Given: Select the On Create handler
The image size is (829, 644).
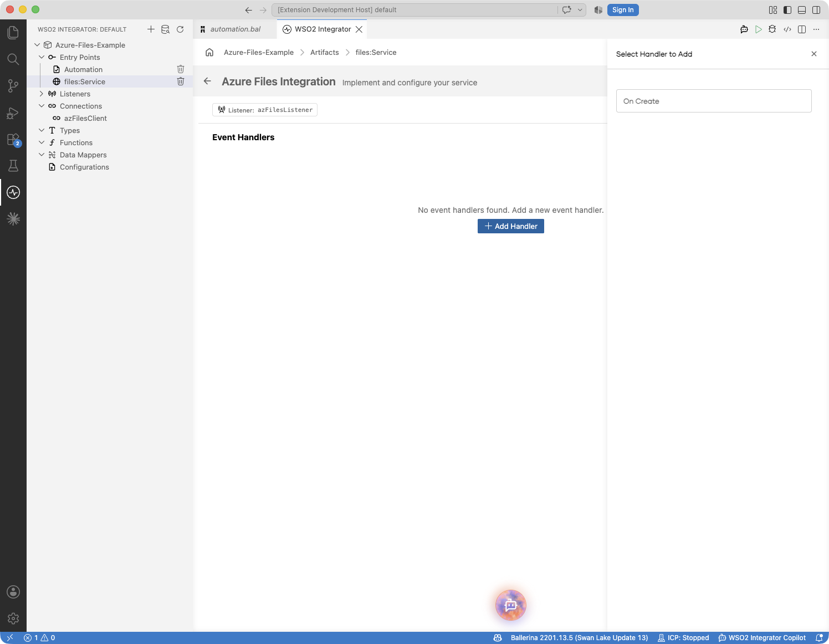Looking at the screenshot, I should point(714,101).
